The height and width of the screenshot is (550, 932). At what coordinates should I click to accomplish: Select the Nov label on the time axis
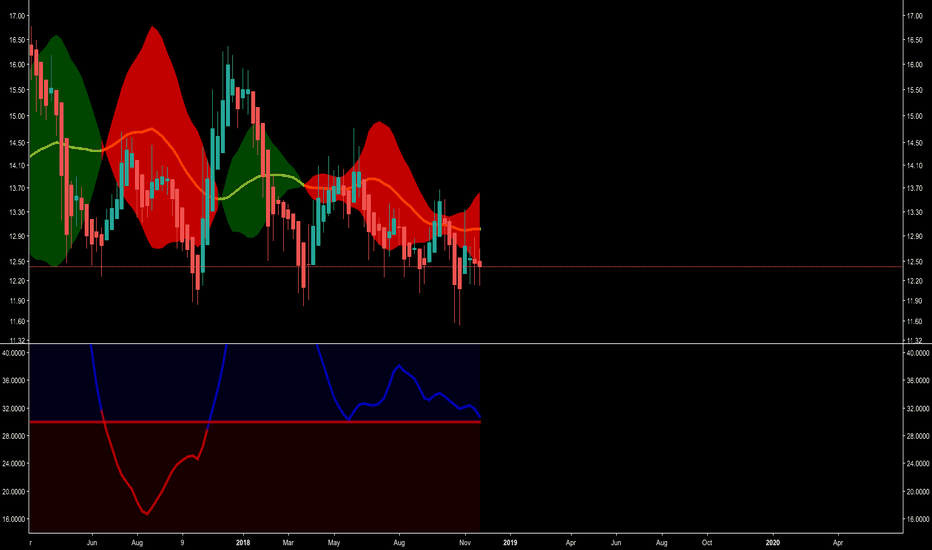pyautogui.click(x=465, y=542)
